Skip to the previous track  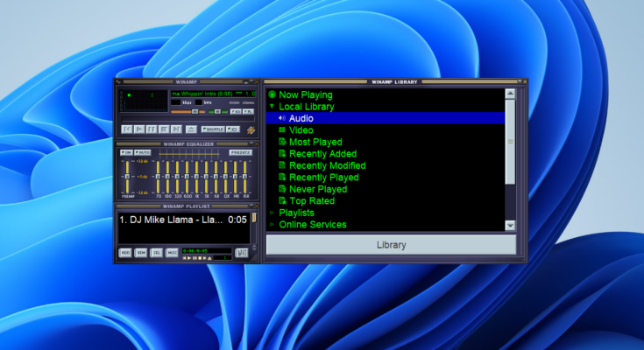(127, 129)
